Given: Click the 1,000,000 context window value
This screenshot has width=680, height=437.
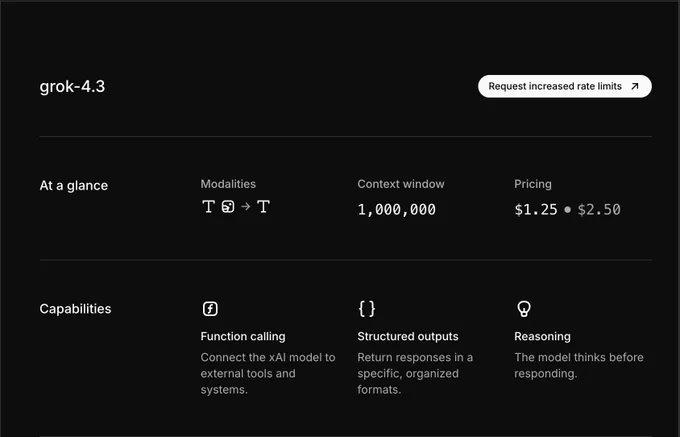Looking at the screenshot, I should pos(396,210).
